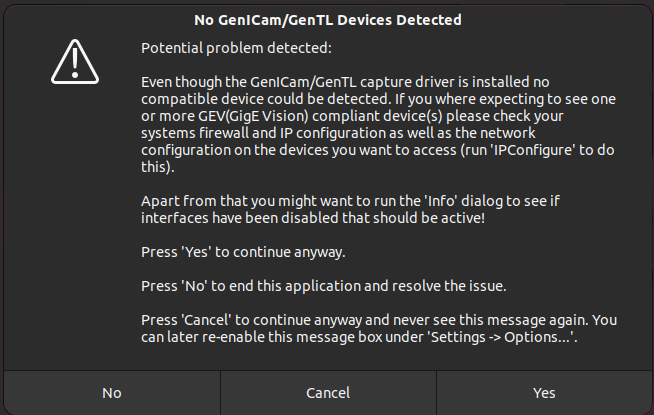Click the 'compatible device could be detected' line

pyautogui.click(x=378, y=99)
